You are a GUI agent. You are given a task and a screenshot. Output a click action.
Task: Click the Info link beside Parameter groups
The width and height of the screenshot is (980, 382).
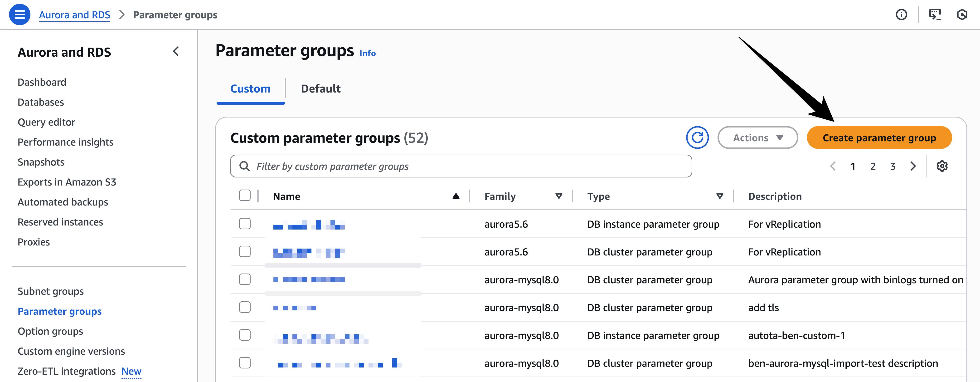click(x=368, y=53)
